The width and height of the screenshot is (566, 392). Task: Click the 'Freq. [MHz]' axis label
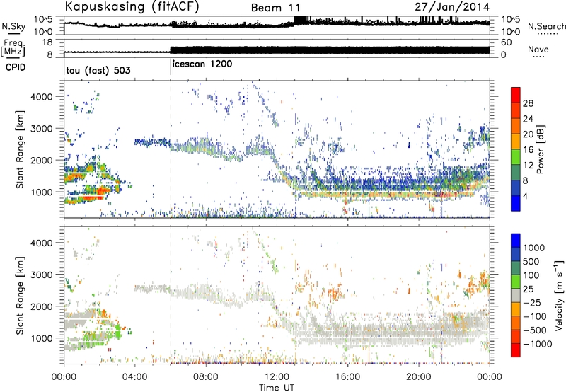pos(13,48)
